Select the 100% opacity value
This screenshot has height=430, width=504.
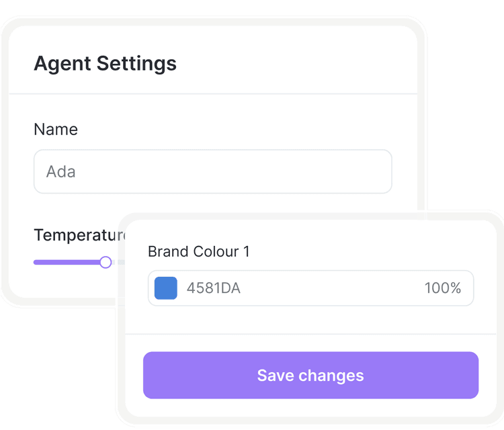pyautogui.click(x=442, y=288)
